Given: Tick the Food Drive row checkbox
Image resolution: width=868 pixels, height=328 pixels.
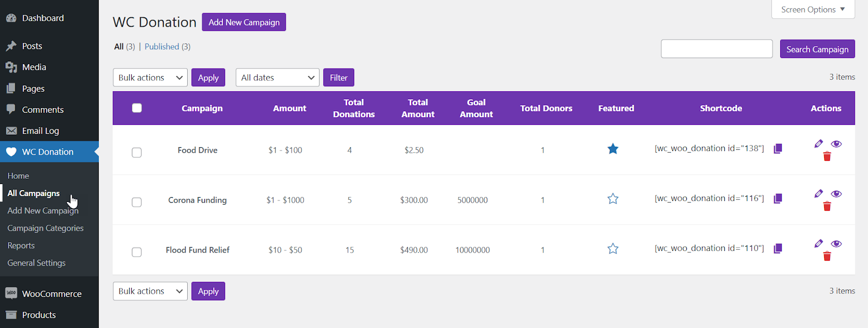Looking at the screenshot, I should (x=137, y=153).
